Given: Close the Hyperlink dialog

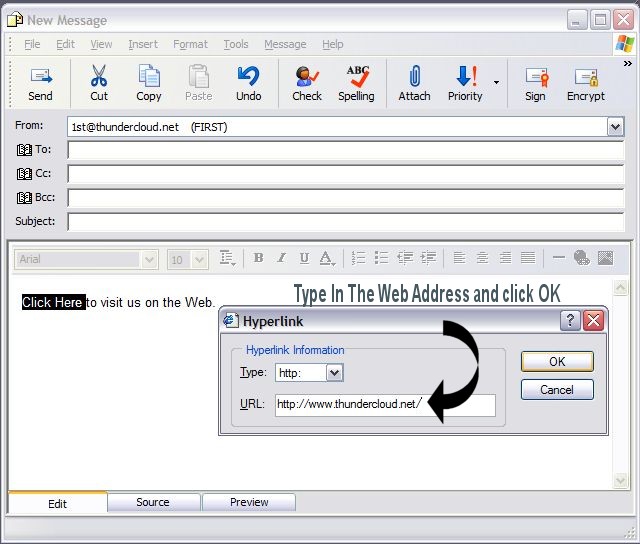Looking at the screenshot, I should point(593,320).
